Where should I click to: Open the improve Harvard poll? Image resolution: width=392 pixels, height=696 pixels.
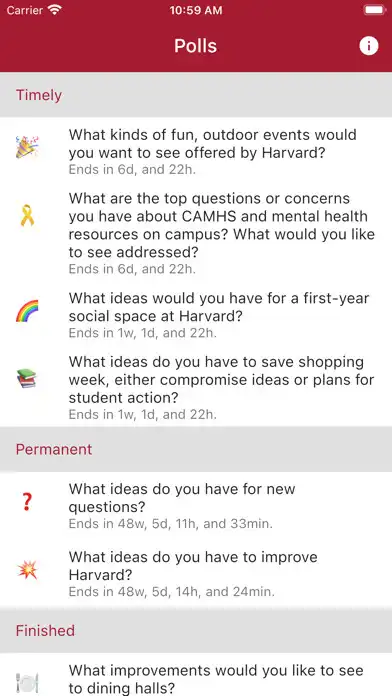pos(196,573)
